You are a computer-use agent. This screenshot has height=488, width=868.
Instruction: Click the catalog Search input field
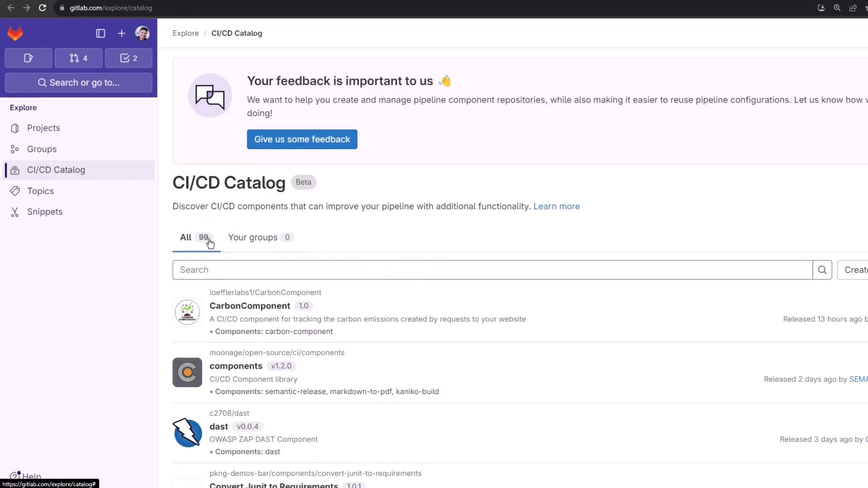click(x=492, y=270)
